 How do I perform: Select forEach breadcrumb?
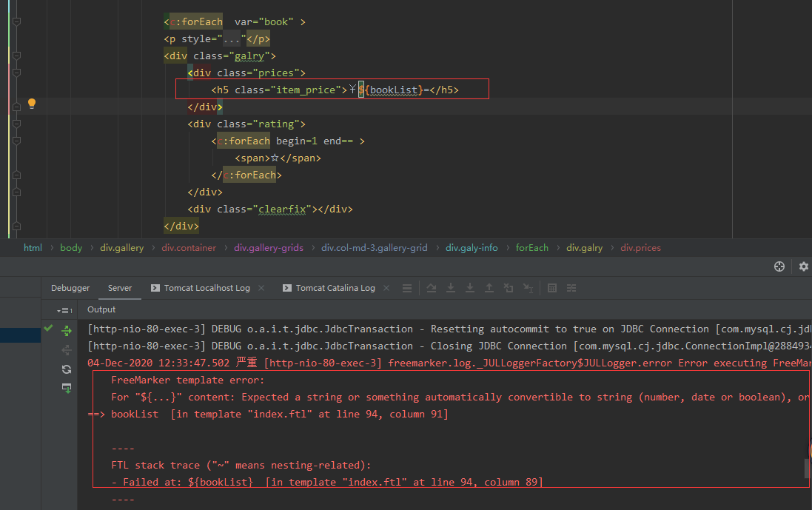click(x=532, y=247)
